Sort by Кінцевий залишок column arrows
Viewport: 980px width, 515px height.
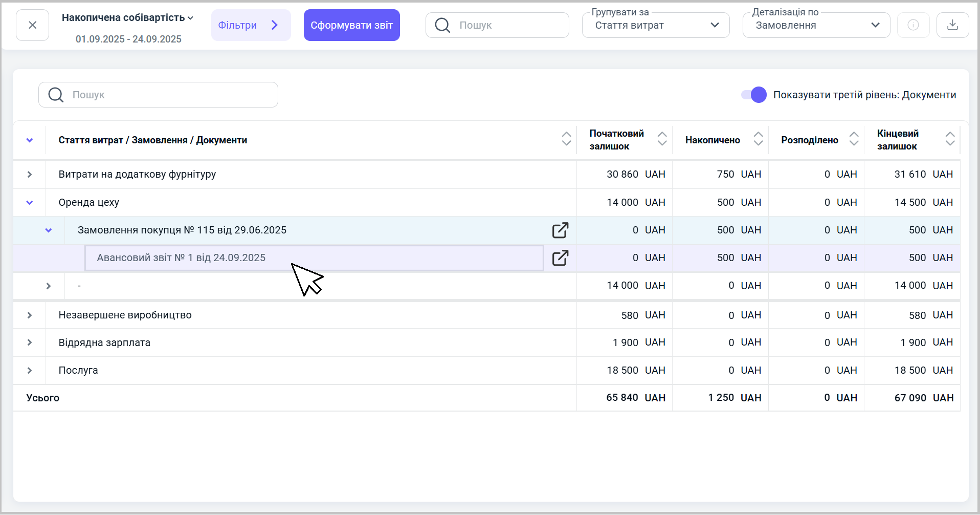950,139
